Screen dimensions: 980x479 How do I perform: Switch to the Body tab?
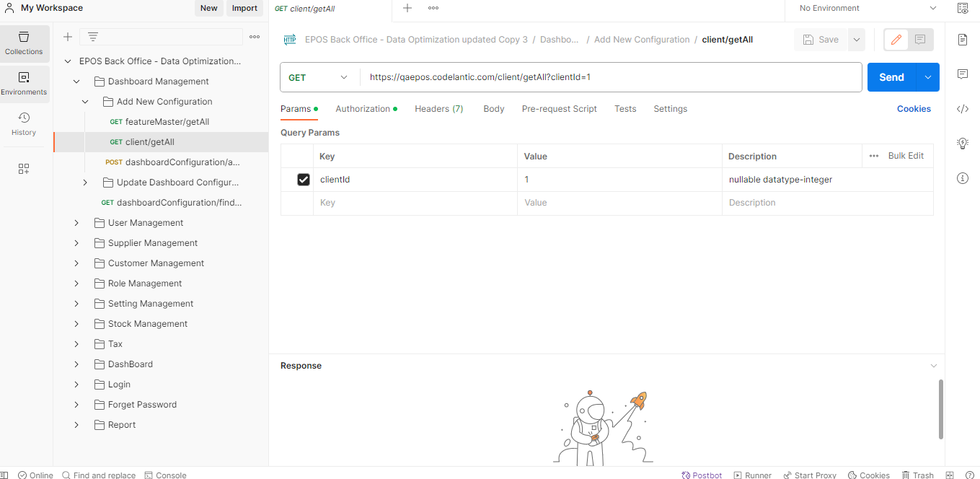[494, 109]
